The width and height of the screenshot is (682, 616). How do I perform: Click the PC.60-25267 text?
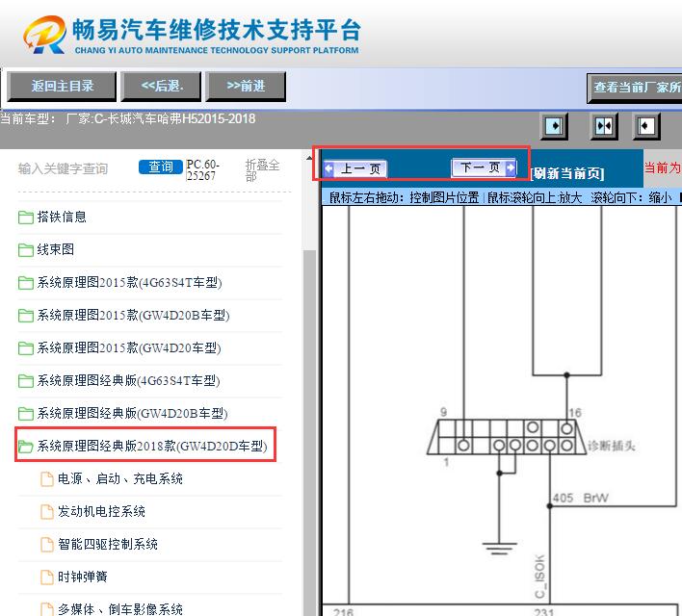click(202, 170)
